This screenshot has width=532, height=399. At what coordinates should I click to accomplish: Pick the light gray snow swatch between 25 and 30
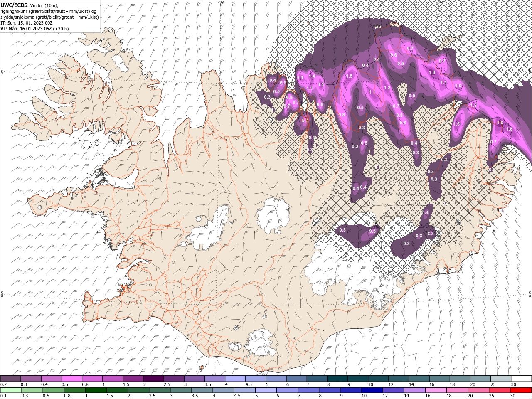[501, 379]
